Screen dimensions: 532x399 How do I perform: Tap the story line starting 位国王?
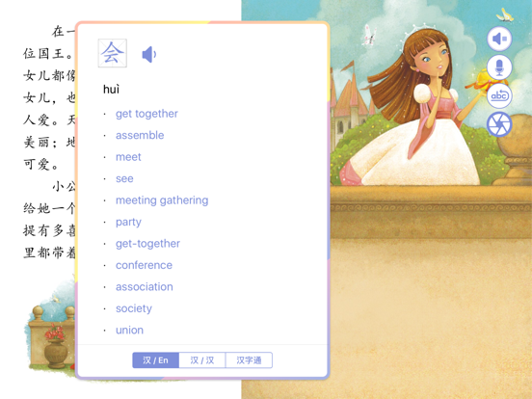(x=48, y=54)
